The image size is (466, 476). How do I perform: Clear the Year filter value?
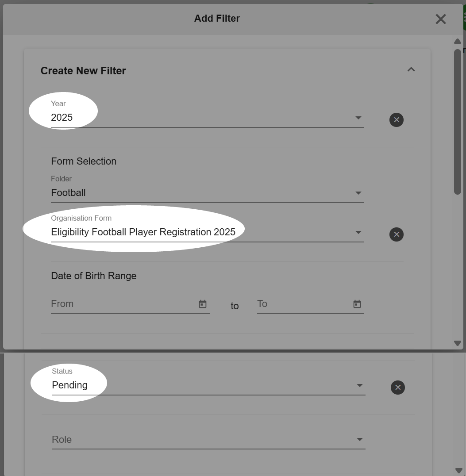397,120
